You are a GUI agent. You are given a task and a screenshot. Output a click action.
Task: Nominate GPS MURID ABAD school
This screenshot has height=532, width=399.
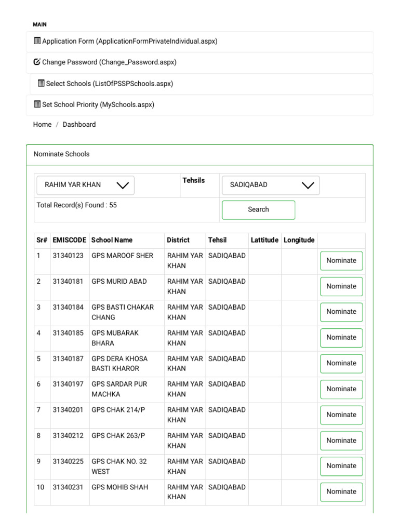pos(341,287)
